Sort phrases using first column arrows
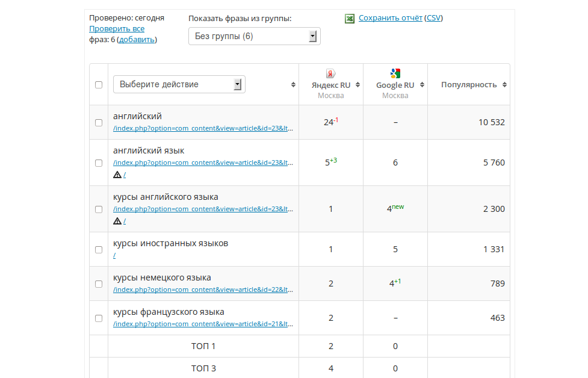 pyautogui.click(x=293, y=85)
